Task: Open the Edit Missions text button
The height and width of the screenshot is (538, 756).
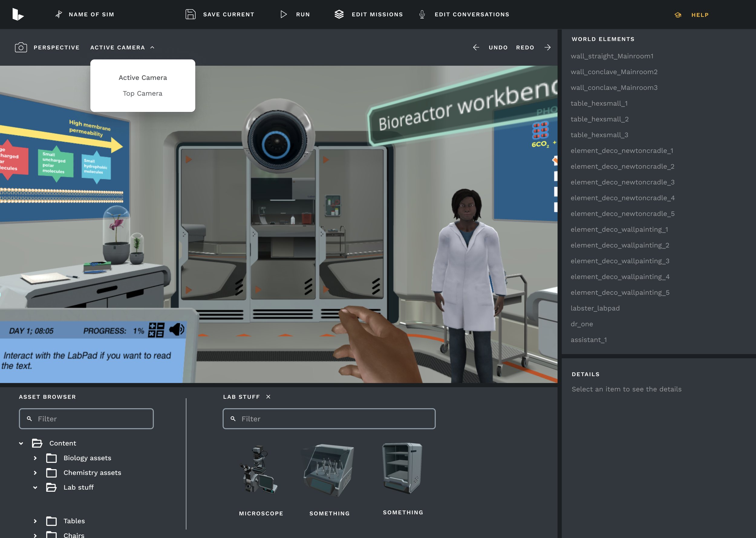Action: [377, 14]
